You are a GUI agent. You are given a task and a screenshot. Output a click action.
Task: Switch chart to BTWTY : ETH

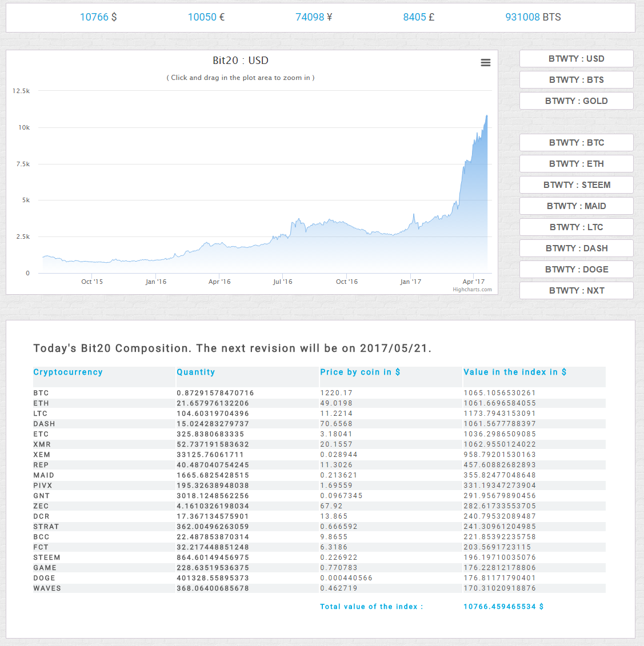(x=576, y=163)
